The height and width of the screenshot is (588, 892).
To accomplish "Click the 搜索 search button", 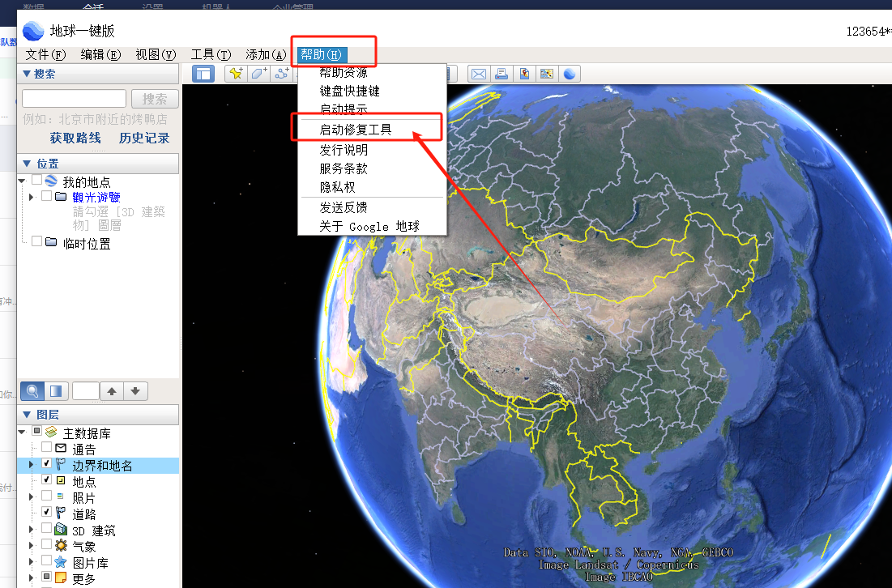I will click(155, 99).
